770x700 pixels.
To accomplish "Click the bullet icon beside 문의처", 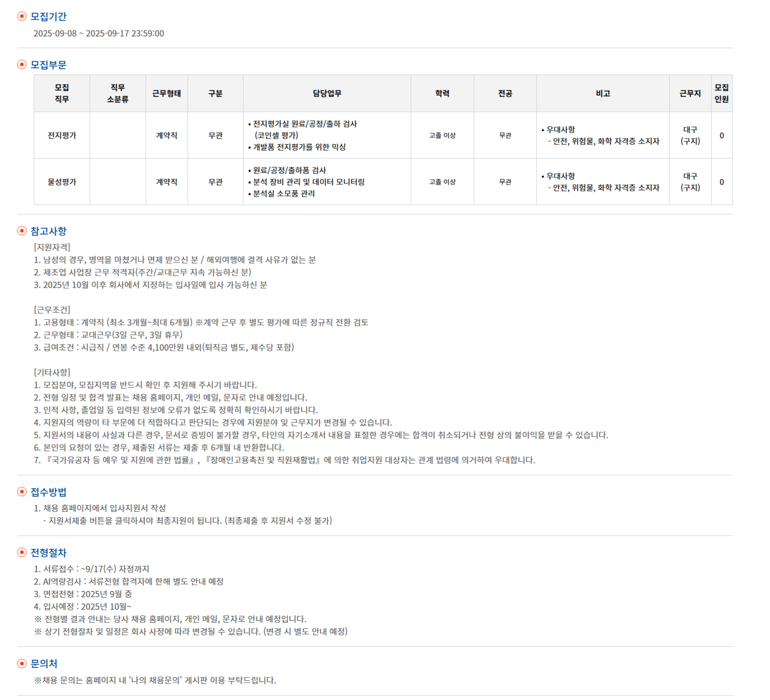I will point(21,664).
